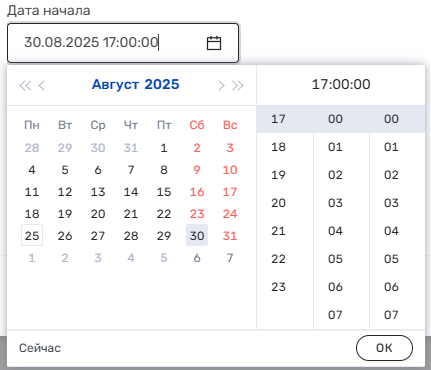Open year selector by clicking 2025
The width and height of the screenshot is (431, 370).
(x=162, y=84)
